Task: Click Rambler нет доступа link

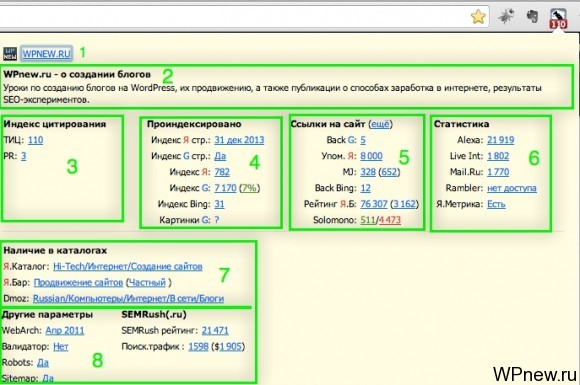Action: pos(512,188)
